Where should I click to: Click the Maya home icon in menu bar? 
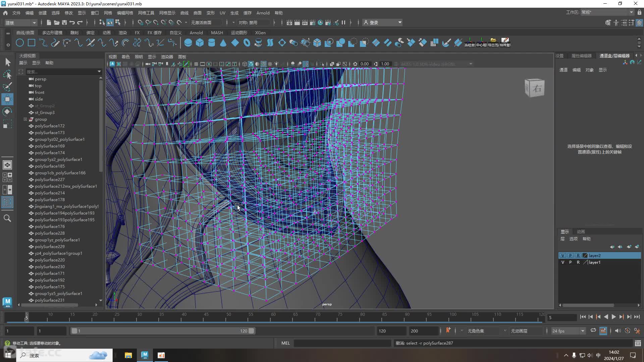[5, 13]
